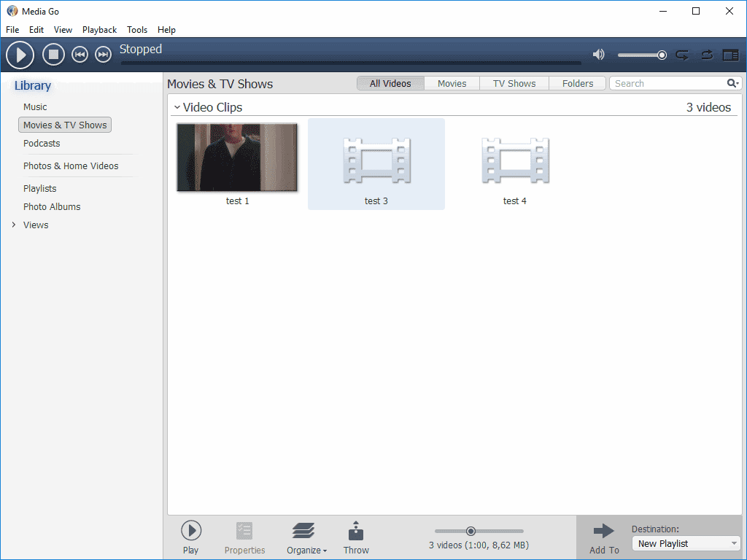The width and height of the screenshot is (747, 560).
Task: Expand the Views tree arrow
Action: coord(13,225)
